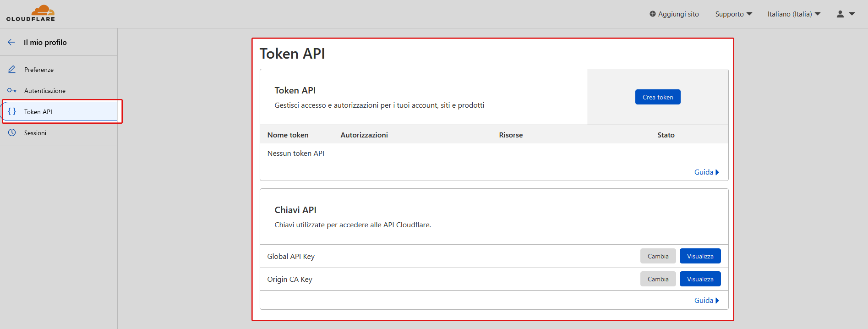Click the Chiavi API section heading
868x329 pixels.
295,210
